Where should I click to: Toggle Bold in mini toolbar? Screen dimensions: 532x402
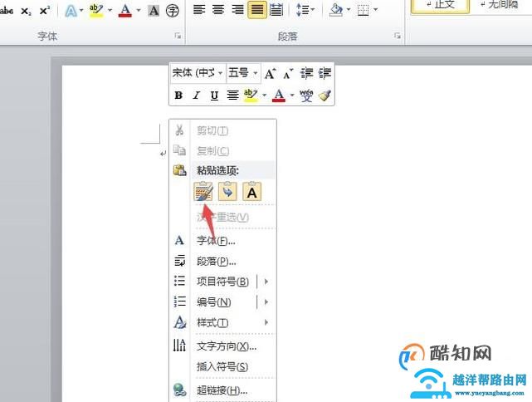(x=178, y=96)
